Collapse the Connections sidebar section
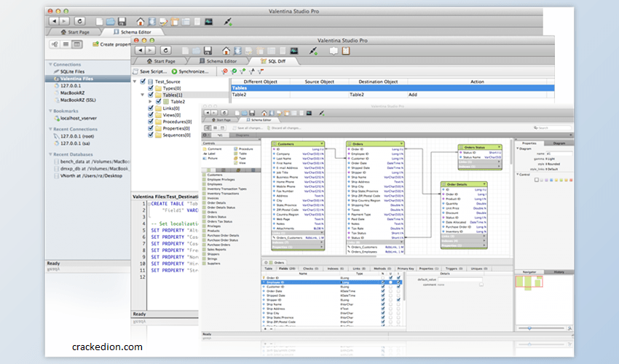 50,64
